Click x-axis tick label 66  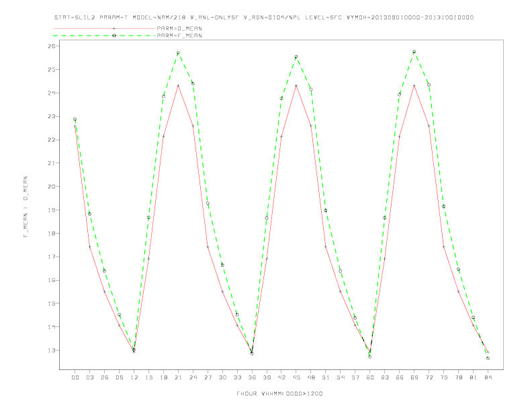tap(400, 377)
